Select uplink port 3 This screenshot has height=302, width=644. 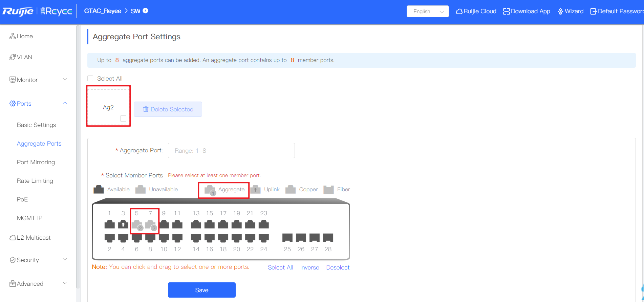point(123,224)
